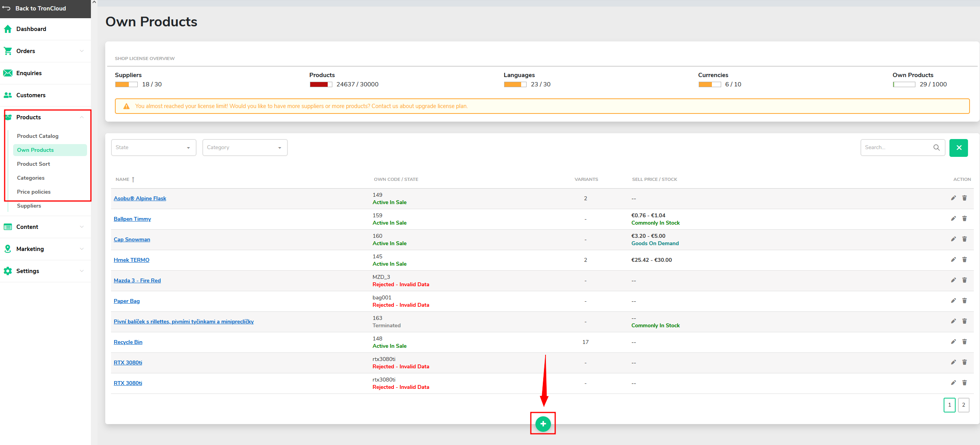
Task: Select the Orders shopping cart icon
Action: 8,51
